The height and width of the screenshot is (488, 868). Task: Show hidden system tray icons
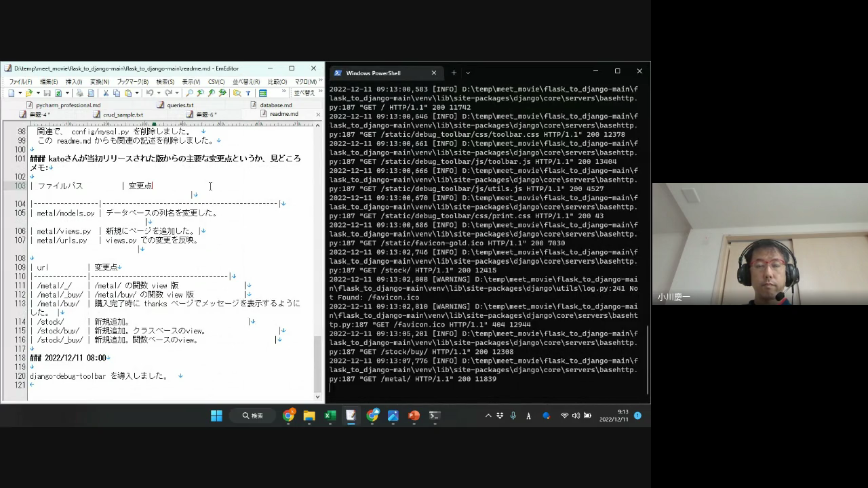click(x=488, y=415)
